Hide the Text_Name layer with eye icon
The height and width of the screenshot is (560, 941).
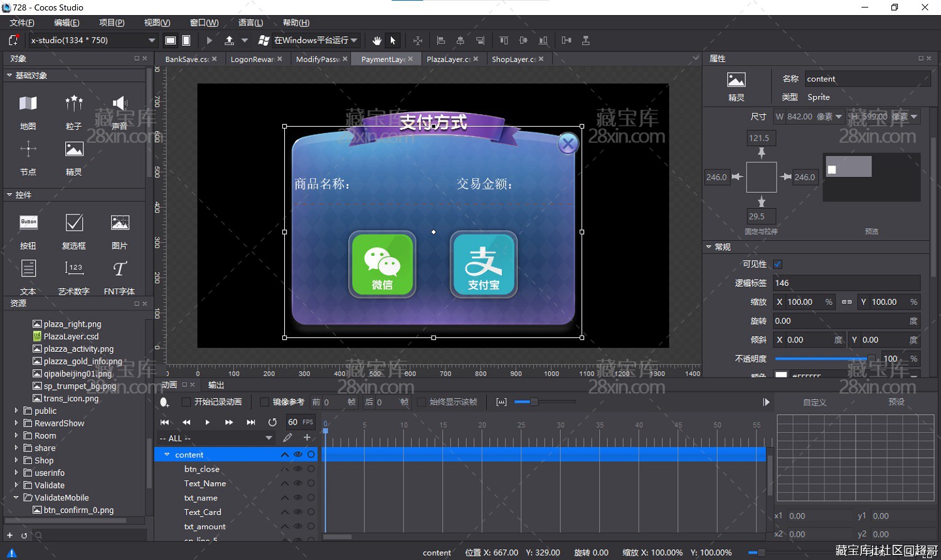[x=298, y=483]
